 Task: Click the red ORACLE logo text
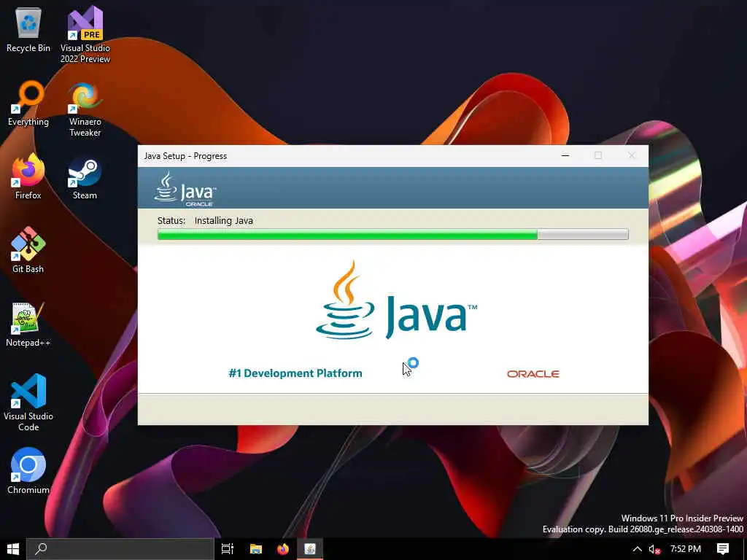tap(533, 374)
